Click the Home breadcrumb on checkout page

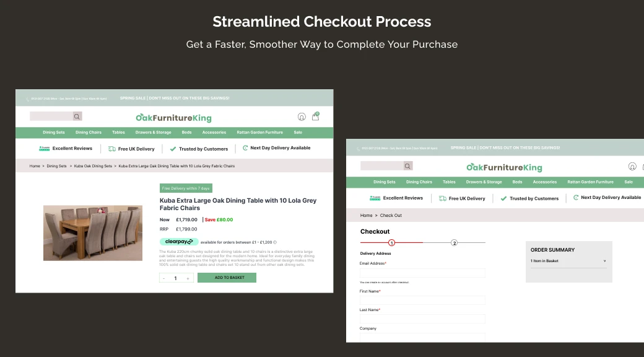tap(367, 216)
